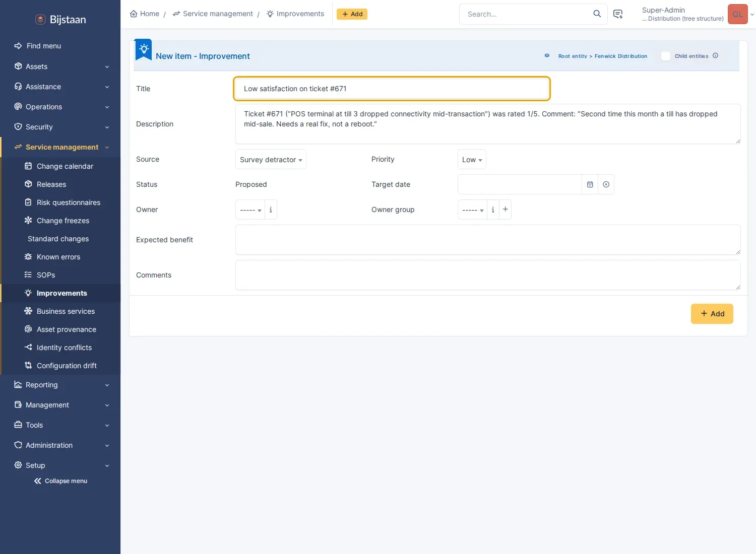Click Root entity Fenwick Distribution link
This screenshot has height=554, width=756.
[602, 56]
